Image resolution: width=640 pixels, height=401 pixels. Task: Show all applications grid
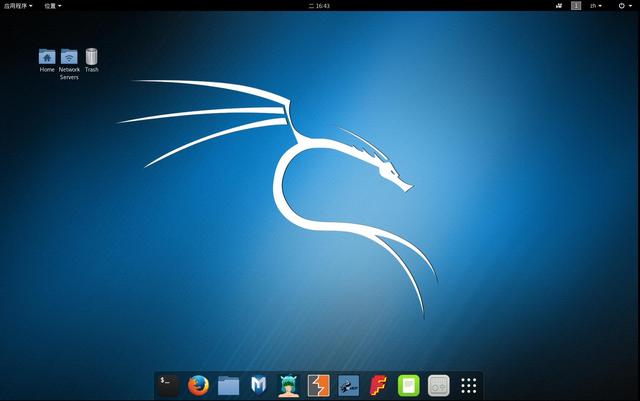pos(469,385)
